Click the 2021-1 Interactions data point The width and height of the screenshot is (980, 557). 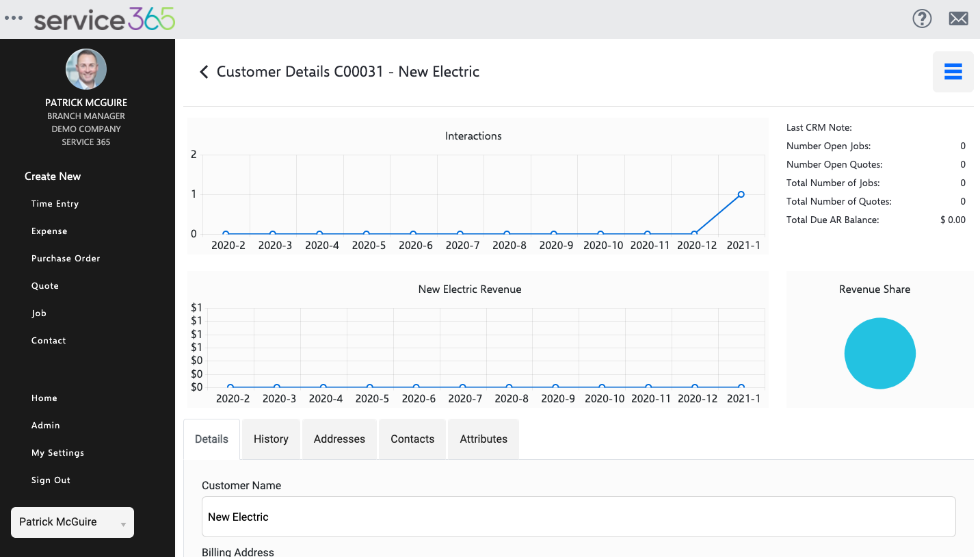[x=741, y=194]
